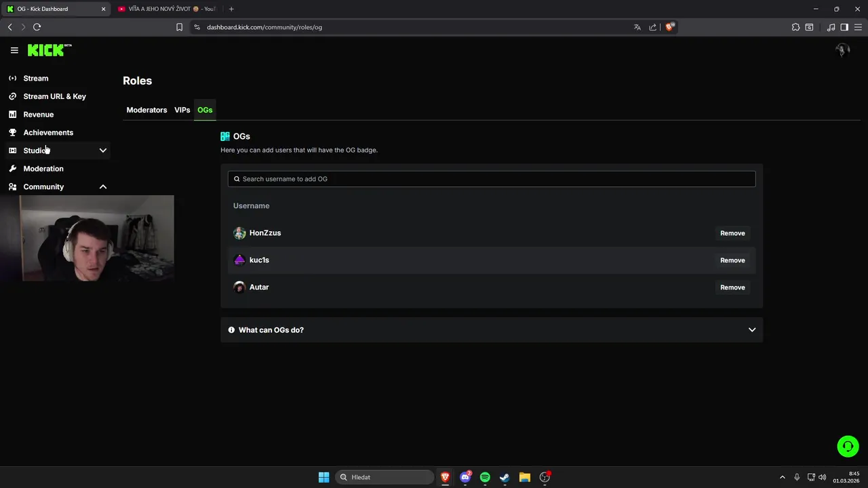This screenshot has width=868, height=488.
Task: Click kuc1s avatar
Action: pos(239,260)
